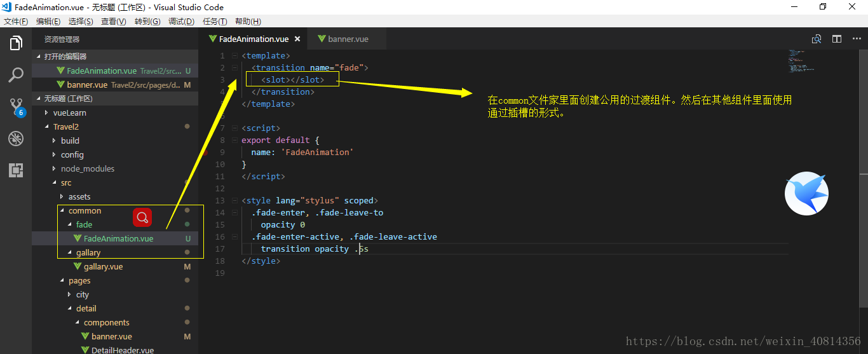Screen dimensions: 868x354
Task: Fold the export default block at line 8
Action: [x=234, y=140]
